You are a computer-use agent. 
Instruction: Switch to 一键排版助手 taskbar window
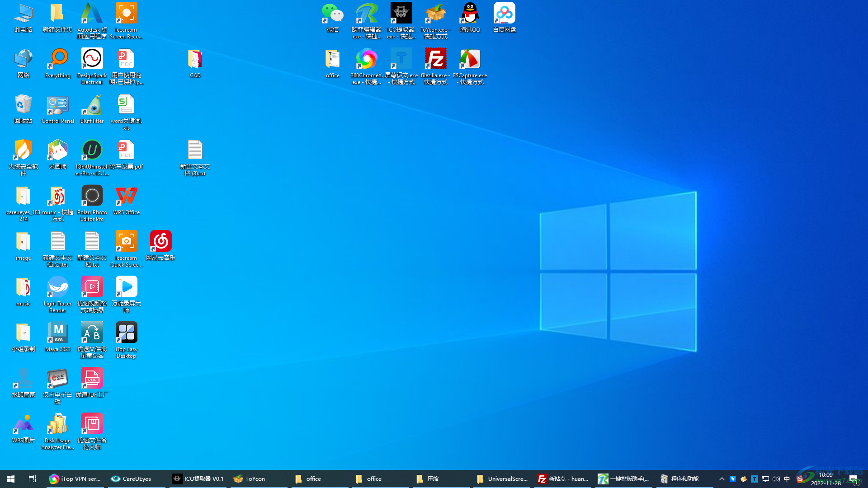click(624, 479)
